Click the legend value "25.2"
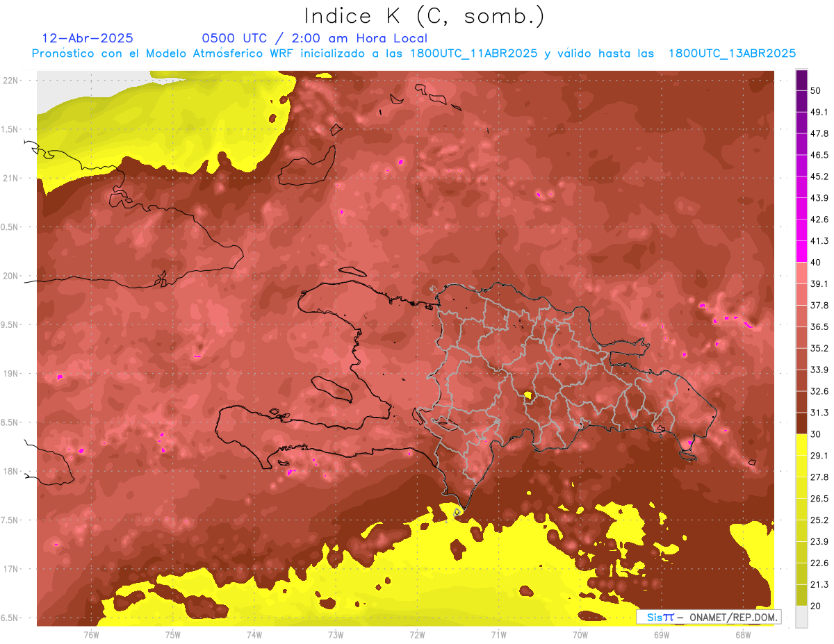 click(819, 520)
